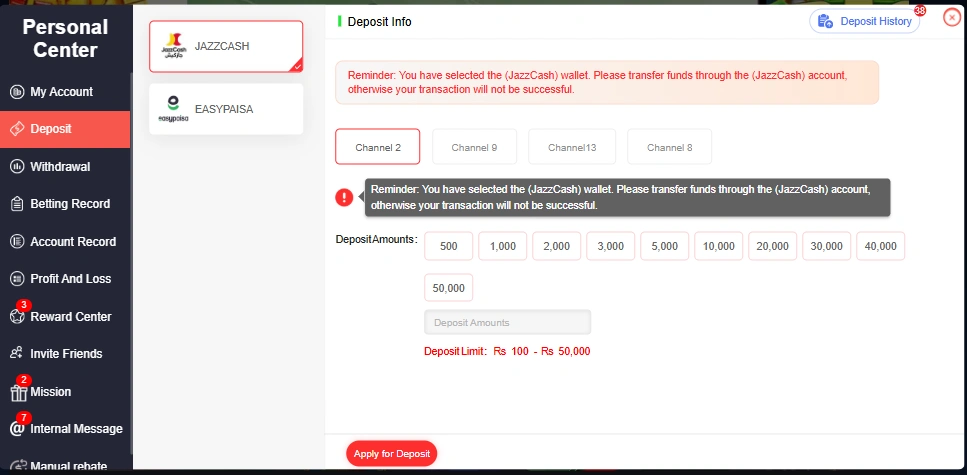Click the pink JazzCash reminder banner
The width and height of the screenshot is (967, 475).
coord(607,82)
